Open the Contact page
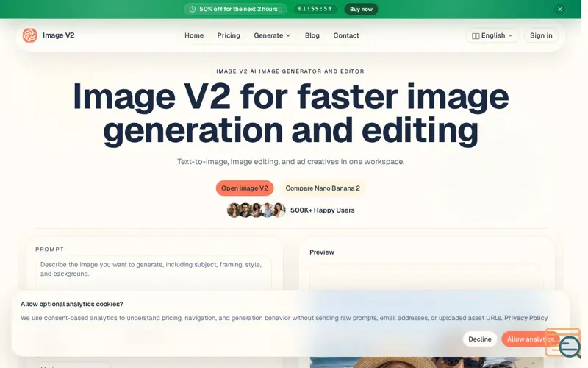 (346, 35)
